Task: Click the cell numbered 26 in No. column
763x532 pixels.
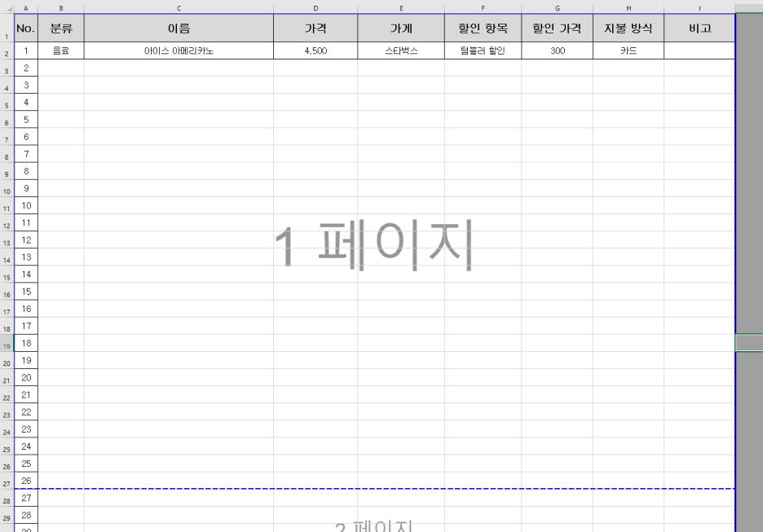Action: 26,481
